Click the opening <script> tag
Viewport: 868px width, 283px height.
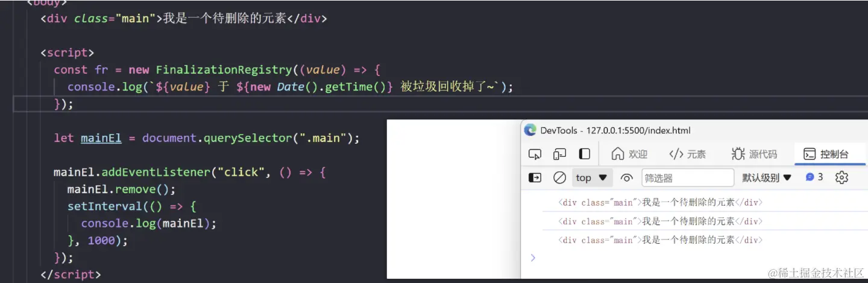click(68, 52)
